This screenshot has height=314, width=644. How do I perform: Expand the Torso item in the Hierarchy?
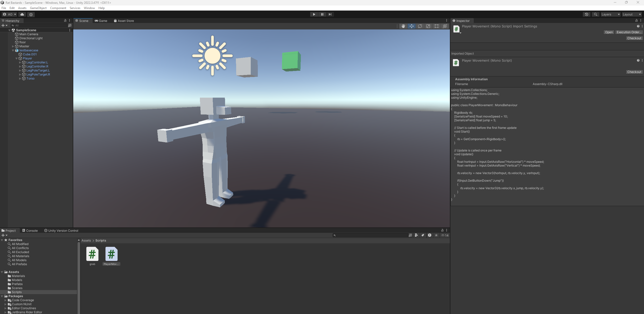coord(20,78)
